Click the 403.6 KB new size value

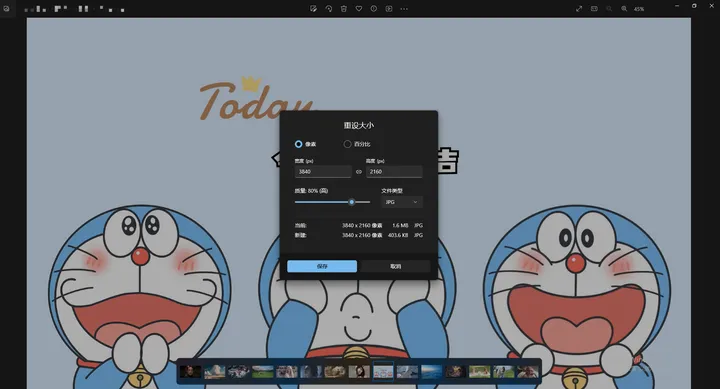pyautogui.click(x=398, y=235)
